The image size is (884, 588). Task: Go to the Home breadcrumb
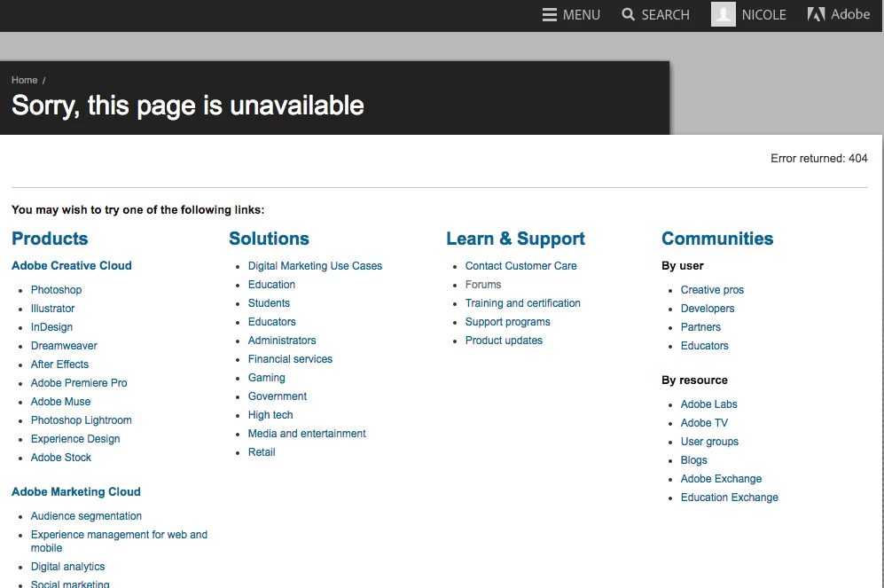click(x=24, y=80)
